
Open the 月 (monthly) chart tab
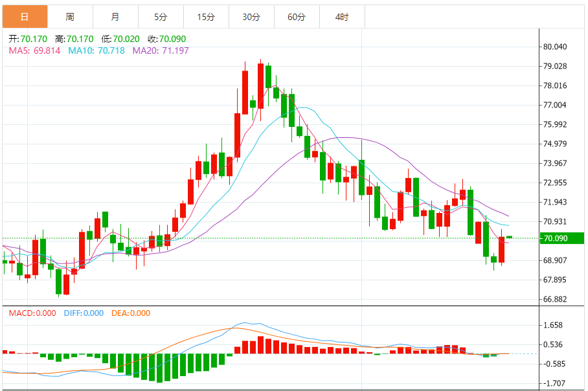(115, 16)
